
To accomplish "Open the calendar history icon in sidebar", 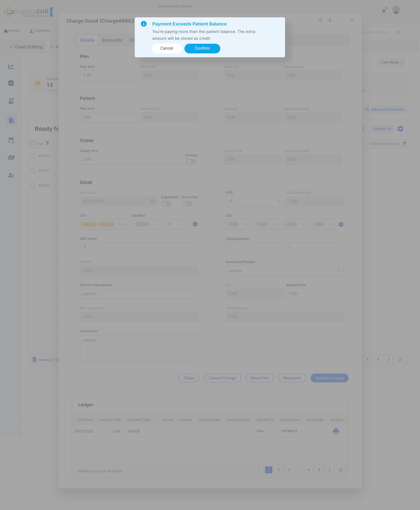I will click(x=11, y=140).
